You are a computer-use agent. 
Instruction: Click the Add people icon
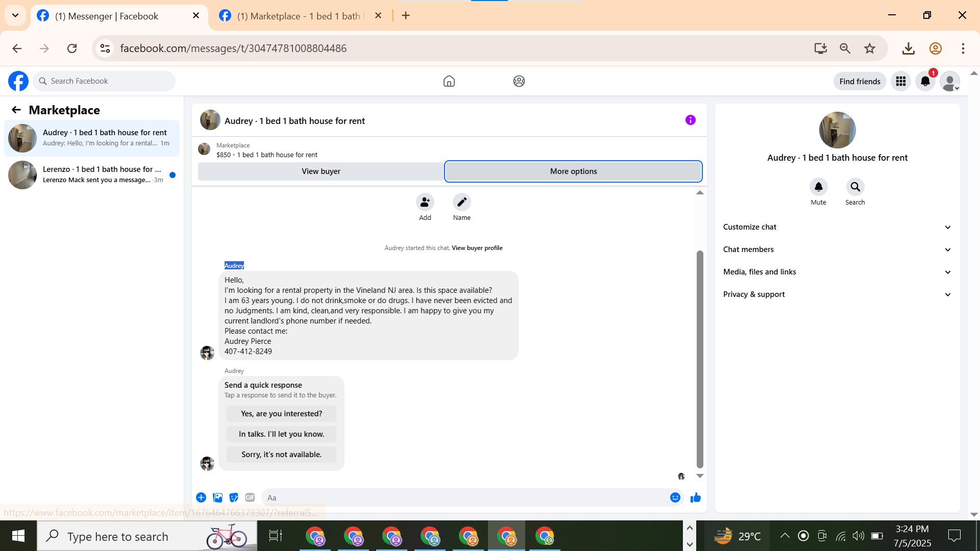(x=425, y=203)
